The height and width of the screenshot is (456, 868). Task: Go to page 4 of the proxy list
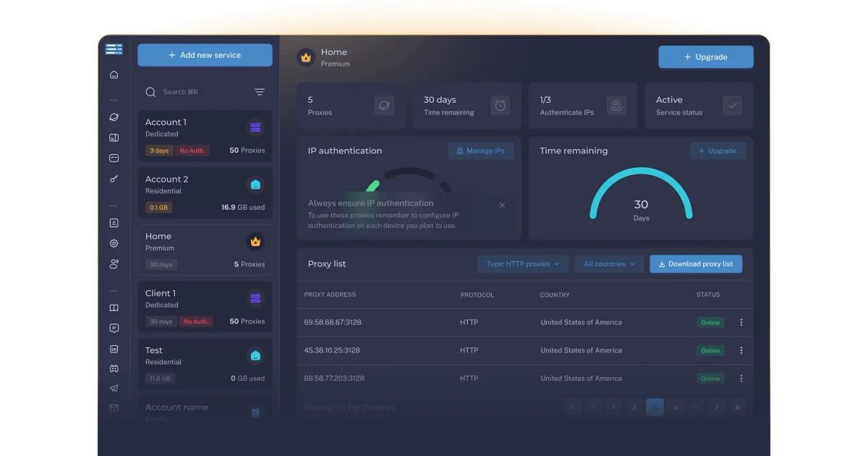click(x=676, y=408)
